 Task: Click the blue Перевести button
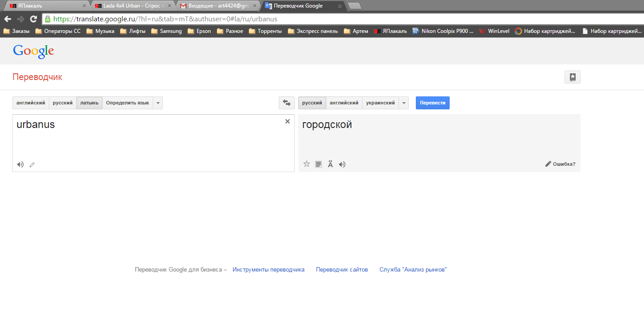point(433,103)
